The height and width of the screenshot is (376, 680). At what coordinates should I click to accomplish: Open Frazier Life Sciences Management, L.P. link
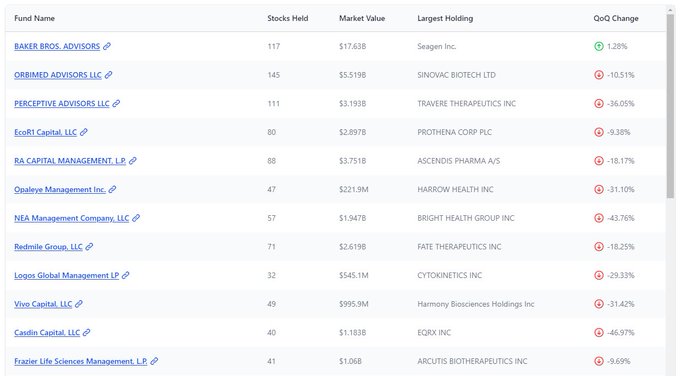click(x=81, y=361)
